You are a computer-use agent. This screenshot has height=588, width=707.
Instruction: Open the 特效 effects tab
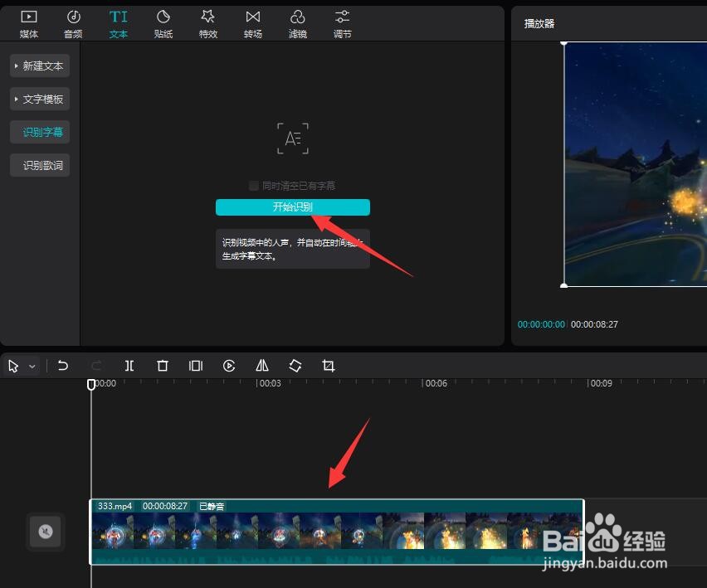[x=207, y=24]
